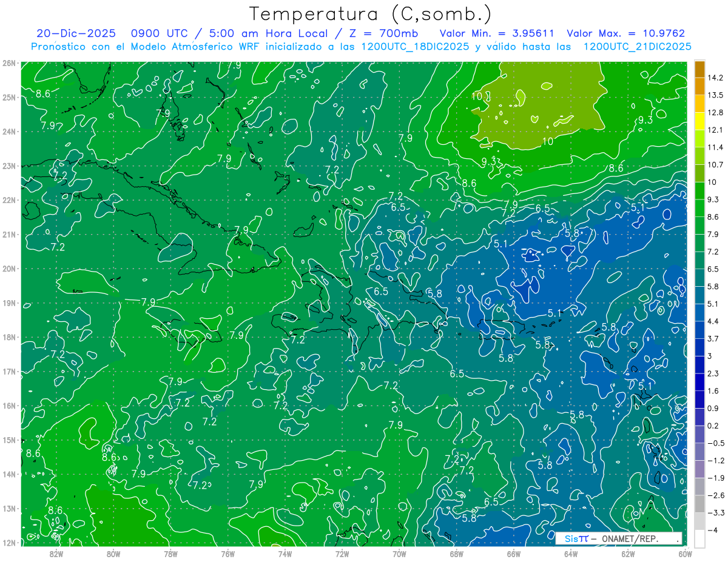Click the 64W longitude axis label

point(571,553)
